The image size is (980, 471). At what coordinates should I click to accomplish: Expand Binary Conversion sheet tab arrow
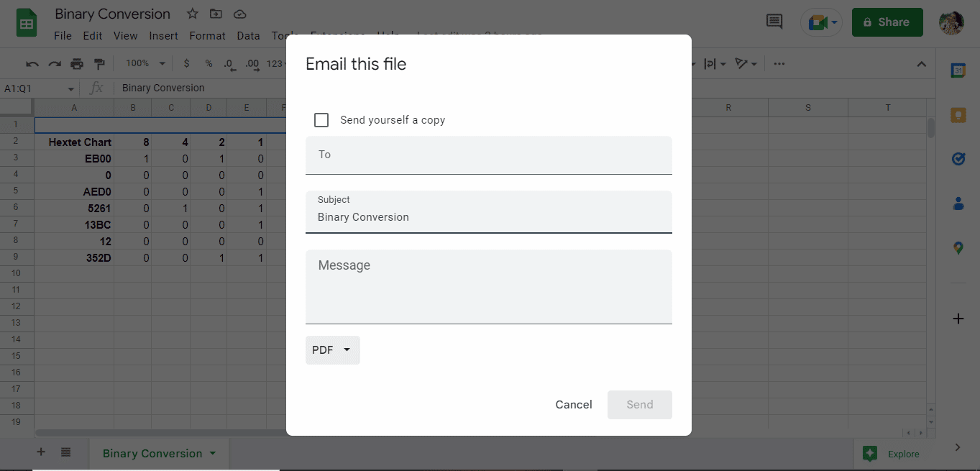213,454
